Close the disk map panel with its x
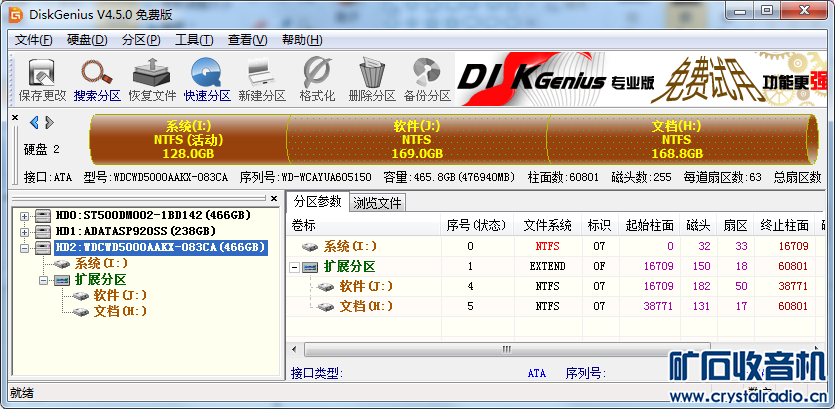 15,117
